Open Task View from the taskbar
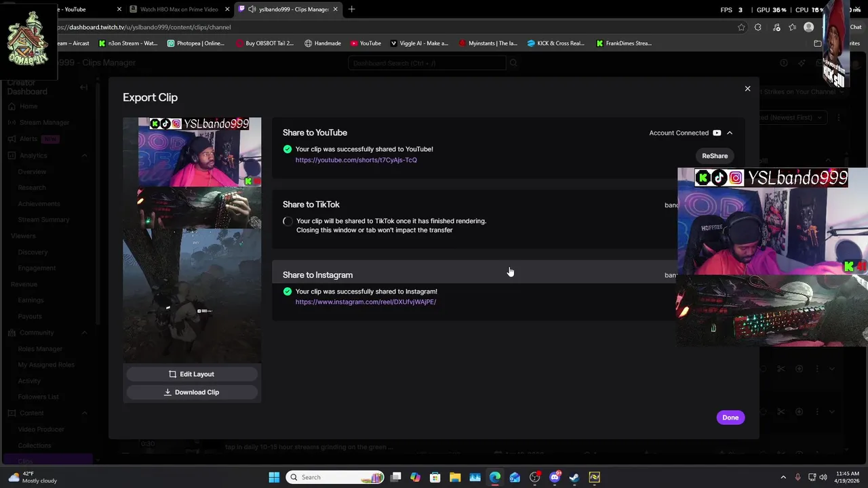Viewport: 868px width, 488px height. (x=396, y=477)
